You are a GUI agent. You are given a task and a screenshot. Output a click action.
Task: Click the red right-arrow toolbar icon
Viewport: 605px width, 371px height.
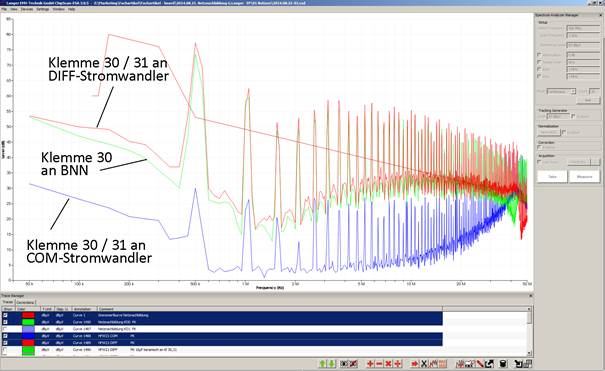tap(414, 363)
